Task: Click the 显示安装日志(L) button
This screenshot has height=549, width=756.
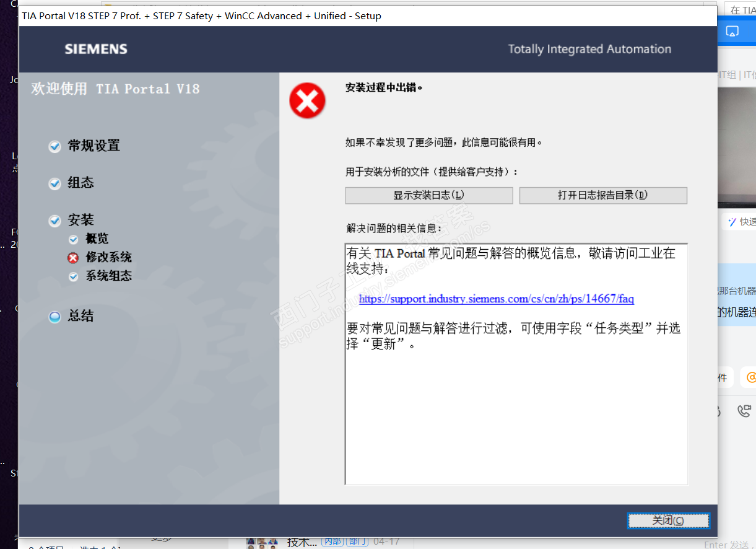Action: 429,195
